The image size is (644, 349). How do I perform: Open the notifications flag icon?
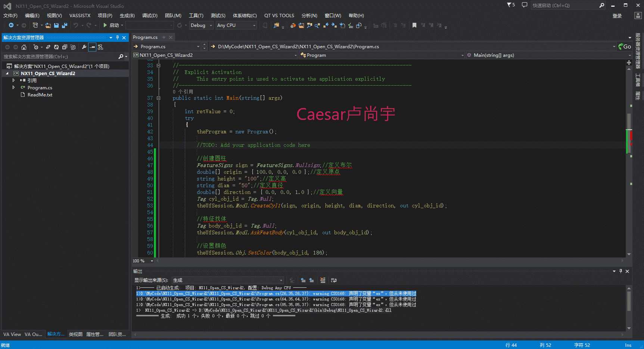pyautogui.click(x=511, y=5)
